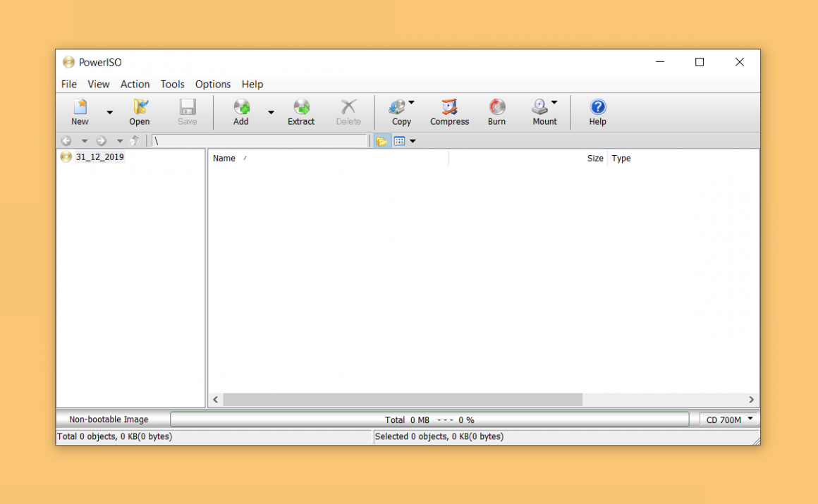Click the Burn toolbar icon

(x=496, y=107)
